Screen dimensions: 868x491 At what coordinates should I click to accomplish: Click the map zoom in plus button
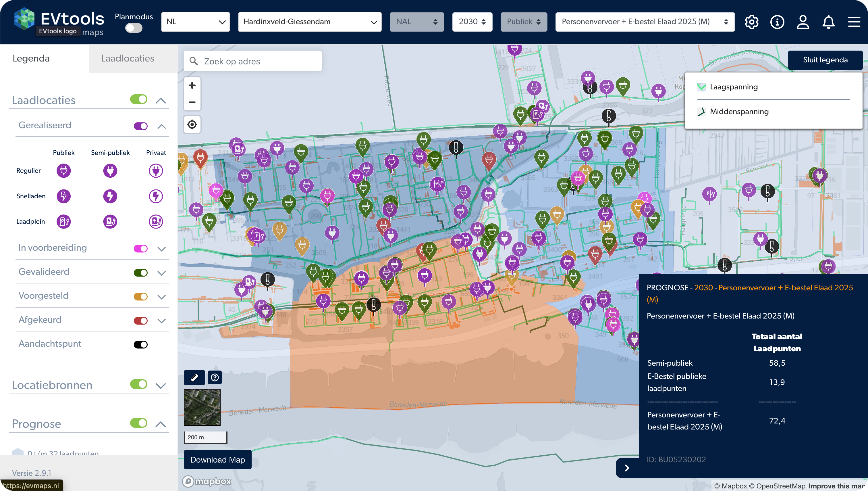coord(192,85)
